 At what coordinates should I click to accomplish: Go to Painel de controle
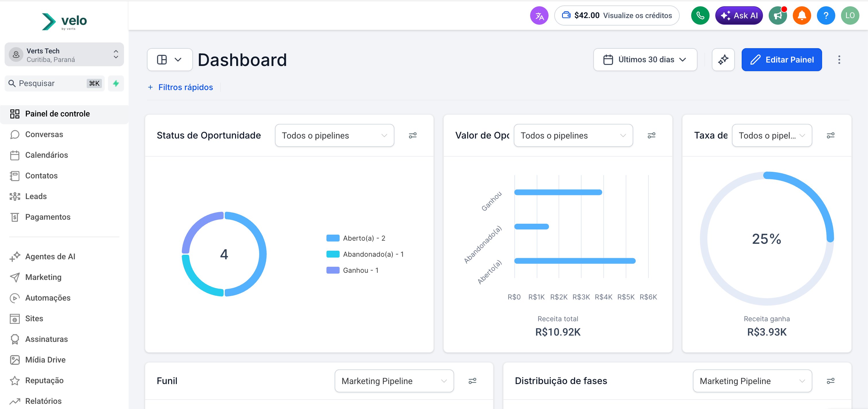tap(64, 114)
